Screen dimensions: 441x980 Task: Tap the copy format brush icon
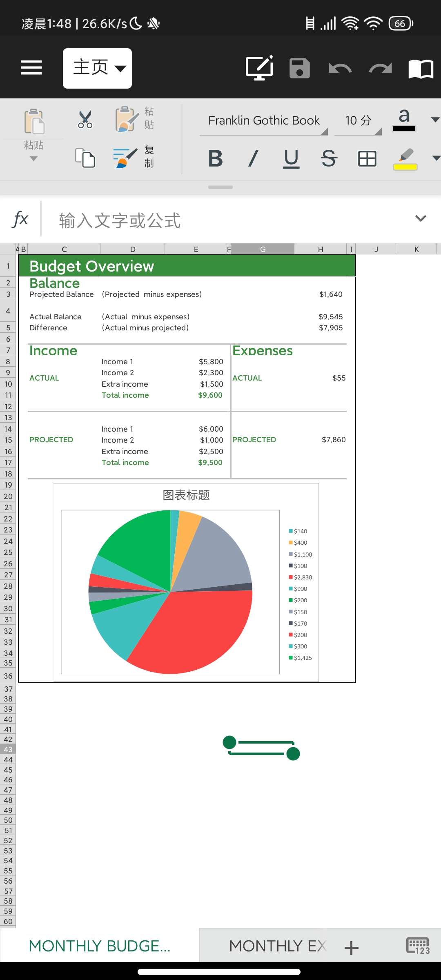(x=125, y=158)
